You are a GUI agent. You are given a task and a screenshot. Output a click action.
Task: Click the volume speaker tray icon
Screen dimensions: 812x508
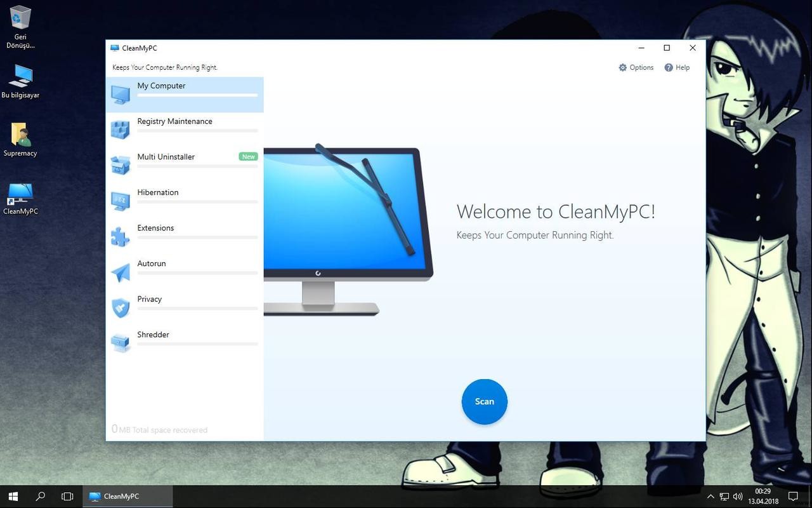[738, 496]
